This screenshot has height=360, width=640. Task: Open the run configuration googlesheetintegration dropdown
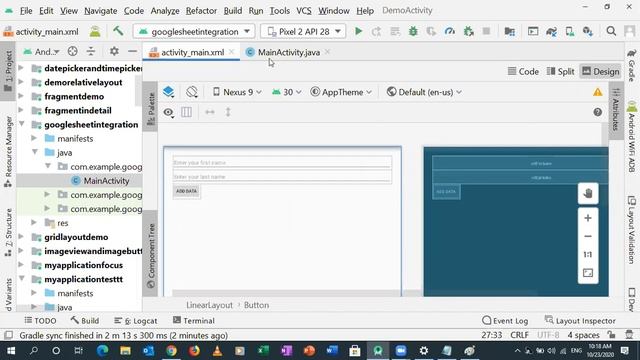(x=194, y=31)
